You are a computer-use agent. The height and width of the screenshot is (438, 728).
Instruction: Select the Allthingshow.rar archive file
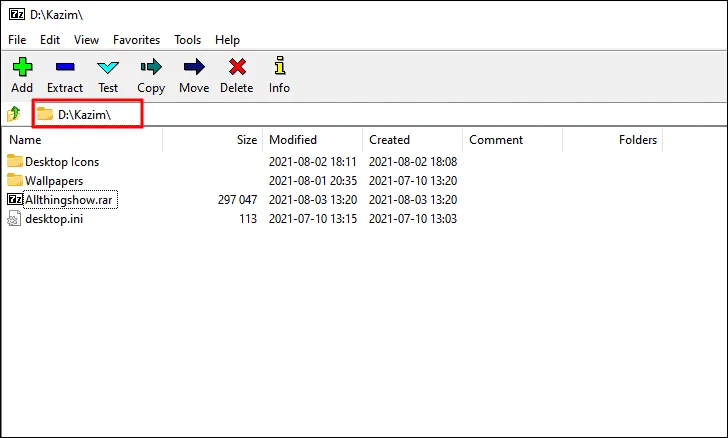[x=66, y=200]
